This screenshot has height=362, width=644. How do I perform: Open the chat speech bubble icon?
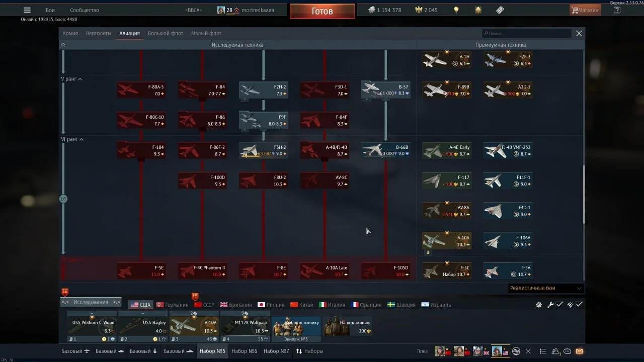click(x=568, y=351)
